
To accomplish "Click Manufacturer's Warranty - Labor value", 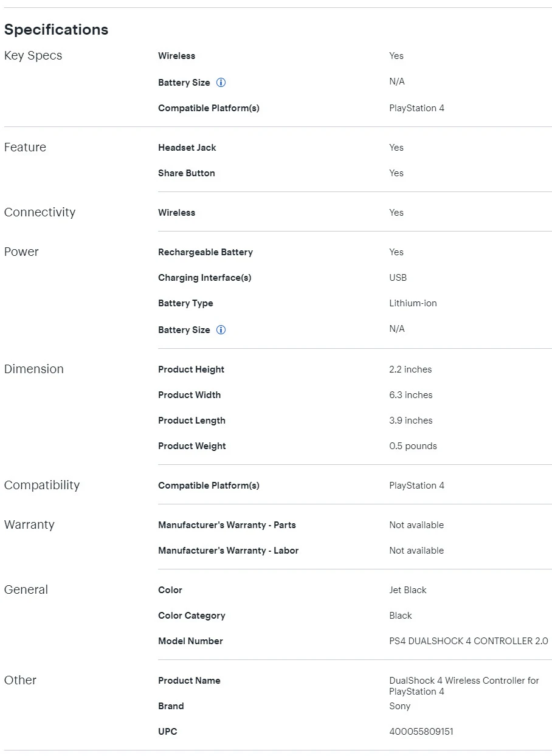I will (x=417, y=551).
